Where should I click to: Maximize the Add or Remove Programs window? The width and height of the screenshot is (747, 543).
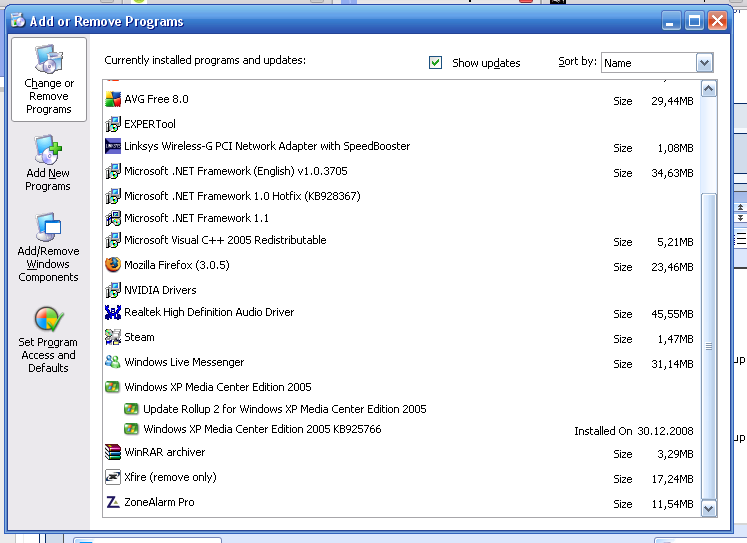point(694,21)
